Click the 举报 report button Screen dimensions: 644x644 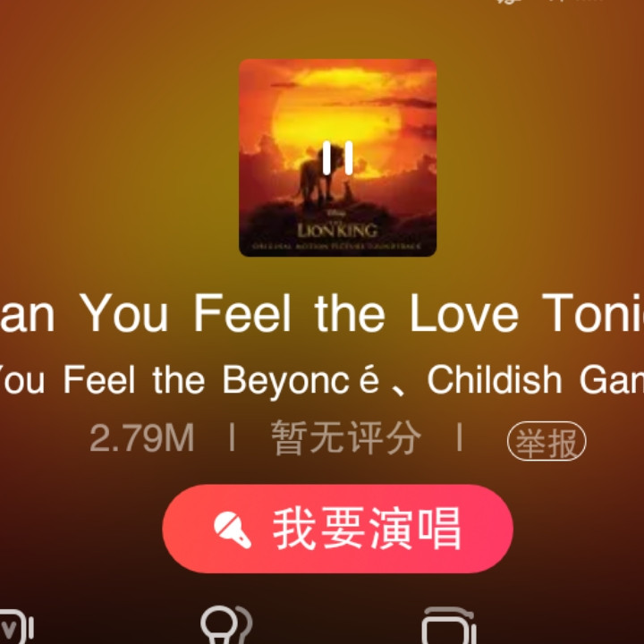547,442
